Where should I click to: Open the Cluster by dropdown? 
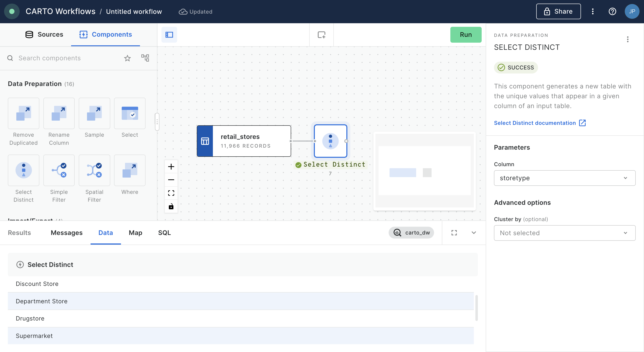(564, 233)
